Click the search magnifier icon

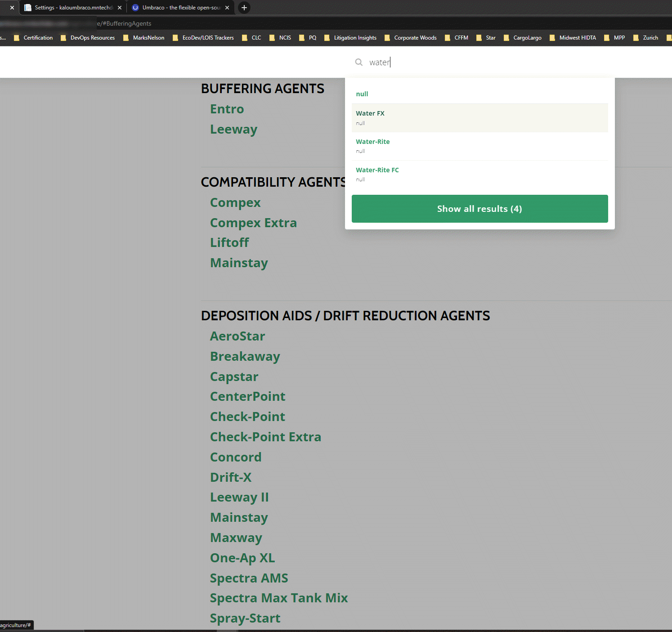359,62
